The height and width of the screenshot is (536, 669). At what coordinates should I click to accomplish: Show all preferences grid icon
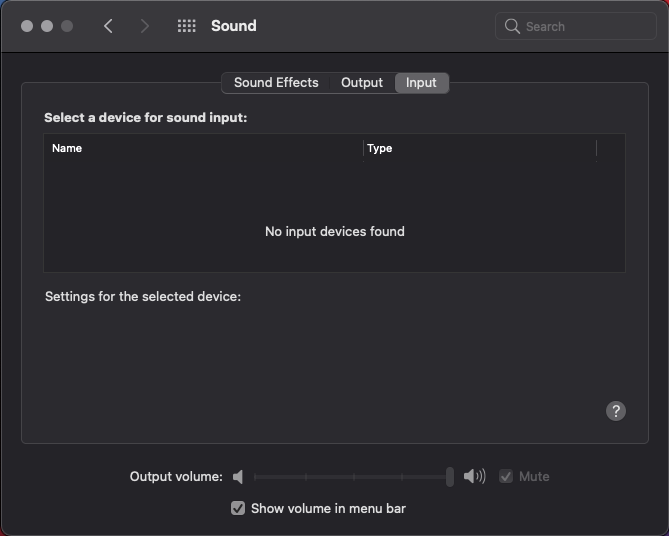(x=186, y=26)
